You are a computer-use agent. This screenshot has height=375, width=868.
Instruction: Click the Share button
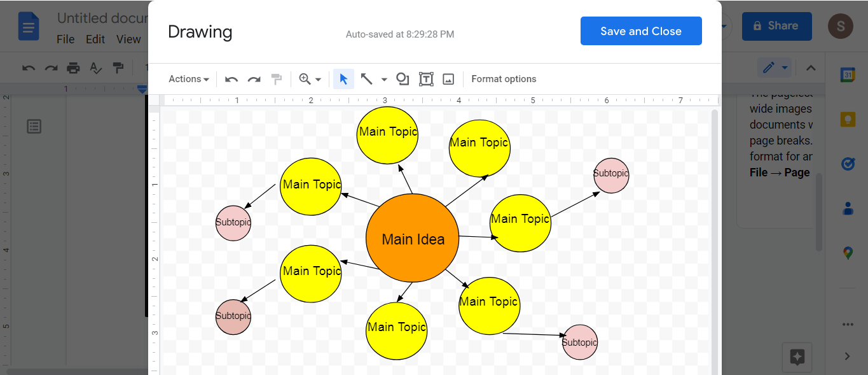pos(776,26)
